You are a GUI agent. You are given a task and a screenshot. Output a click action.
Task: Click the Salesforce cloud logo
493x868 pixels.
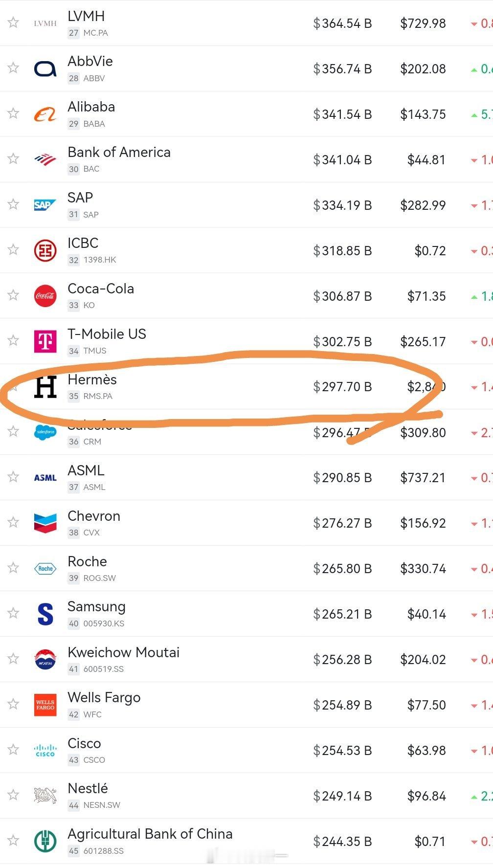pyautogui.click(x=45, y=432)
